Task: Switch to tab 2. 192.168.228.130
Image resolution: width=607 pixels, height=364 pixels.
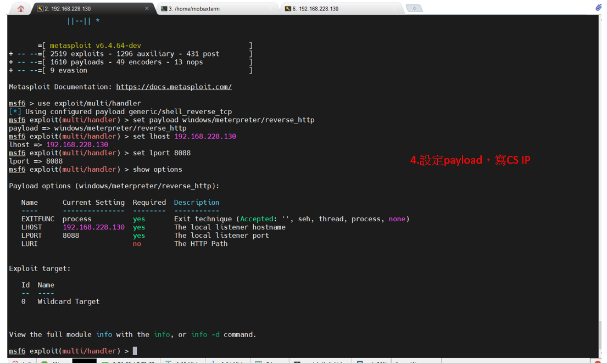Action: pos(93,9)
